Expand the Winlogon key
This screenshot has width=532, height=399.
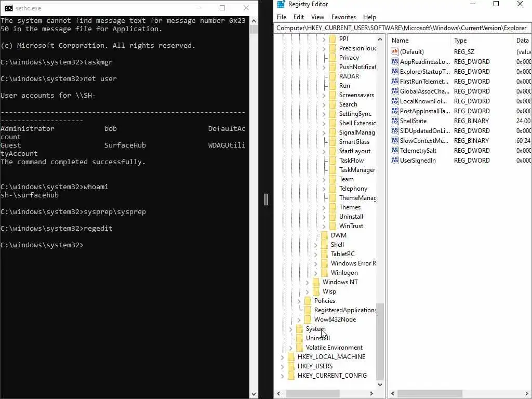coord(315,273)
